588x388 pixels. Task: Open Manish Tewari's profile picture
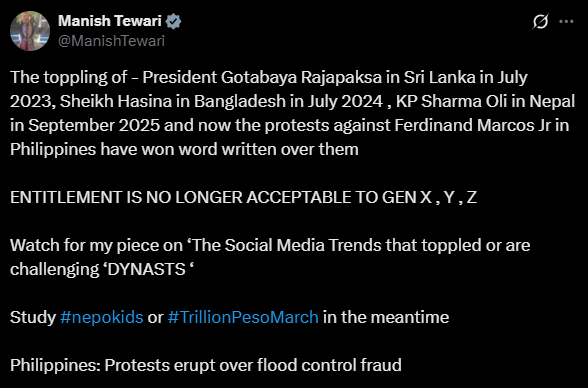coord(30,31)
